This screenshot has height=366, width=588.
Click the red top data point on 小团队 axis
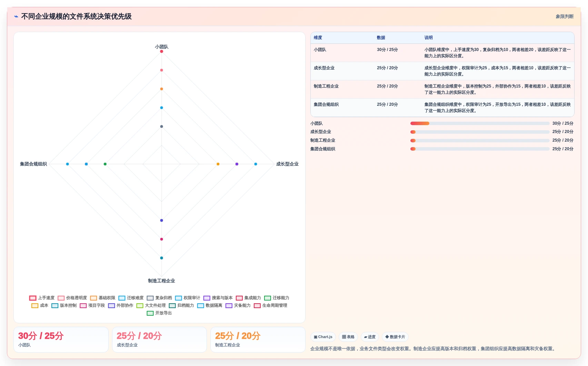tap(161, 51)
